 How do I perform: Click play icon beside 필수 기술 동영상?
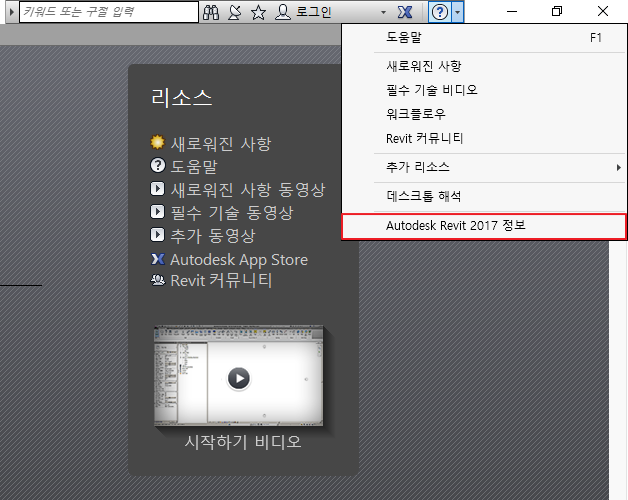pyautogui.click(x=157, y=212)
